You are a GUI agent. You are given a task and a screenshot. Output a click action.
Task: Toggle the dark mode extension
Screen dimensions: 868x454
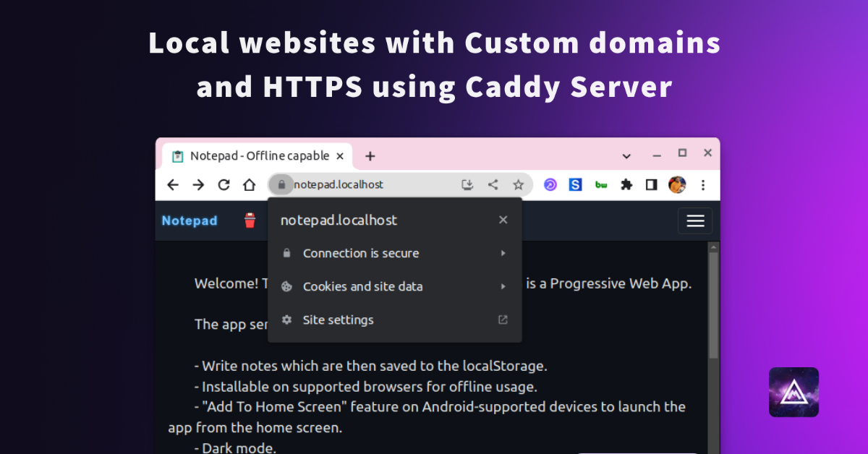pyautogui.click(x=651, y=184)
